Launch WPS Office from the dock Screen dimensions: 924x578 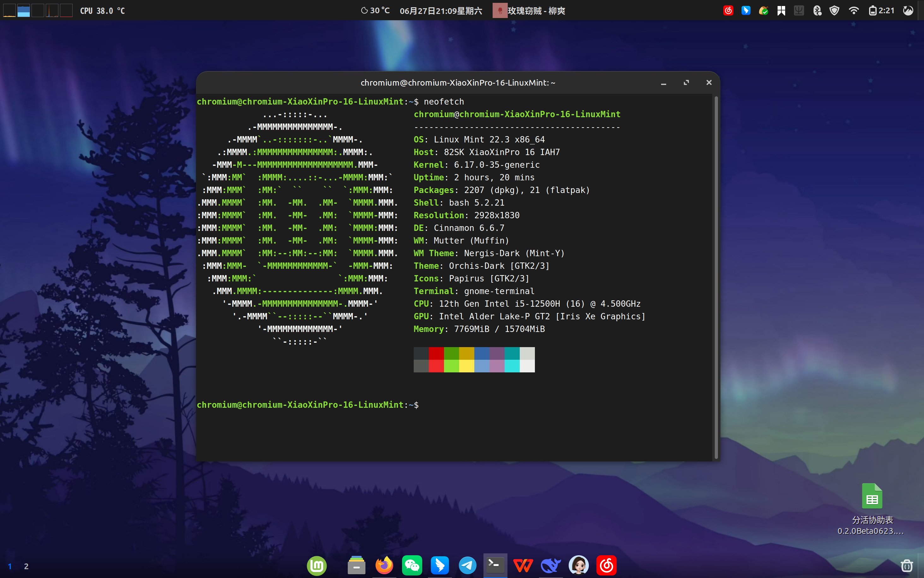[x=523, y=565]
